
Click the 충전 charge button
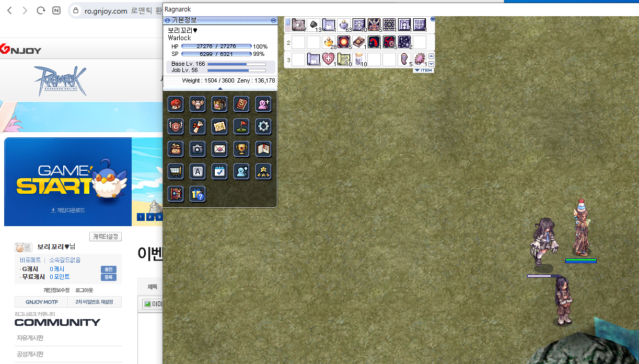(108, 269)
